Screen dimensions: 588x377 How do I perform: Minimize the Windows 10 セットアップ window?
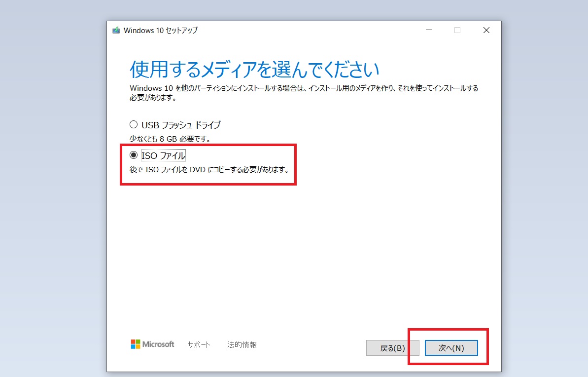pyautogui.click(x=429, y=30)
